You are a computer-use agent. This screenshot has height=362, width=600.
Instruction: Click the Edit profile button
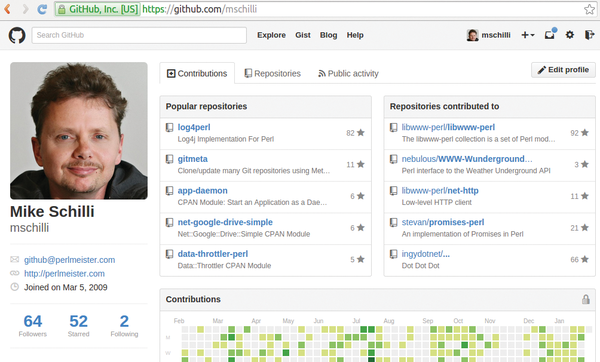point(563,70)
